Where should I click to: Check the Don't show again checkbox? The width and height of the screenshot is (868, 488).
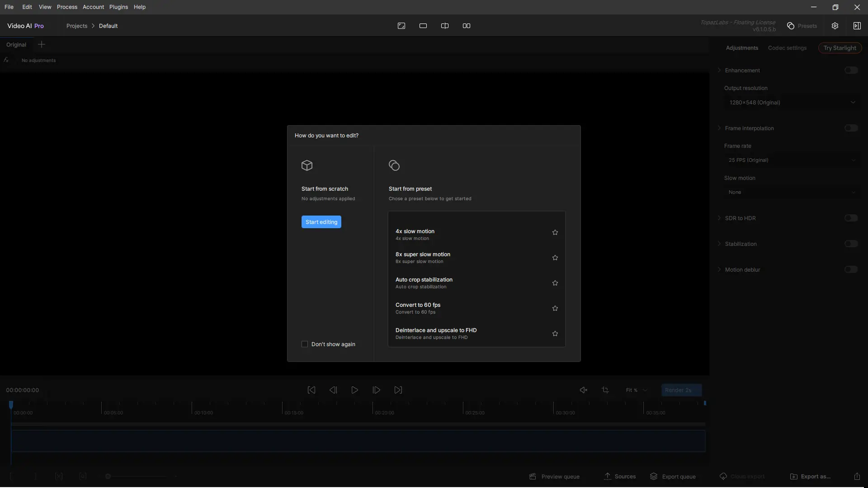305,344
